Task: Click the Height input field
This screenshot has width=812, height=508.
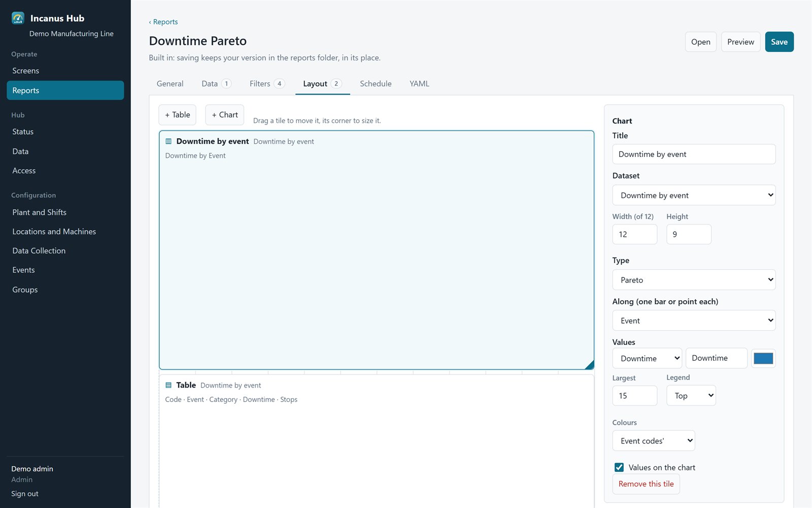Action: coord(689,234)
